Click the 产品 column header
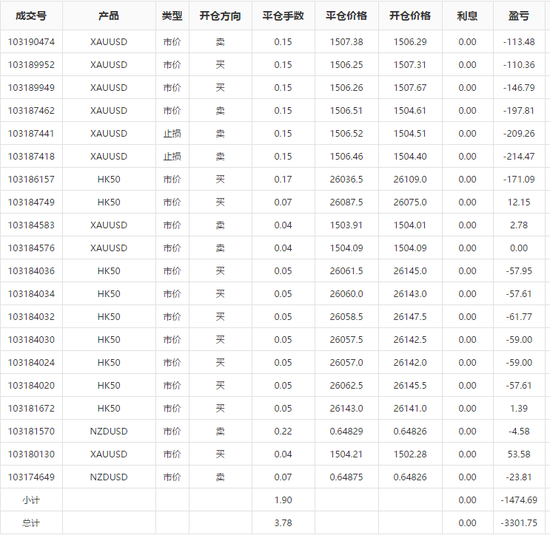This screenshot has height=535, width=550. [109, 16]
